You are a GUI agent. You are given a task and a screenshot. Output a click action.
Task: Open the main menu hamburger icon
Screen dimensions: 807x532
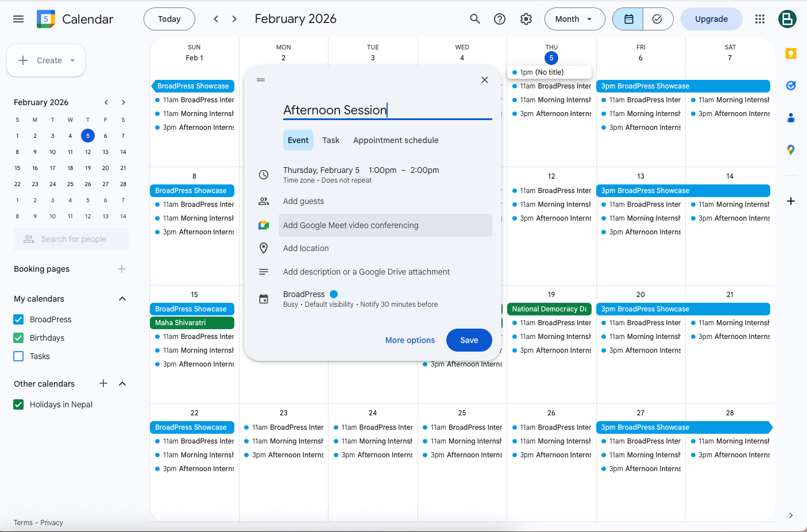coord(18,19)
